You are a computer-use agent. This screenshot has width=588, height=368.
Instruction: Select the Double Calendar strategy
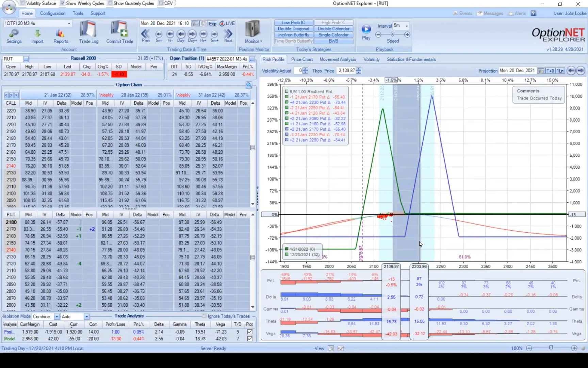[333, 29]
